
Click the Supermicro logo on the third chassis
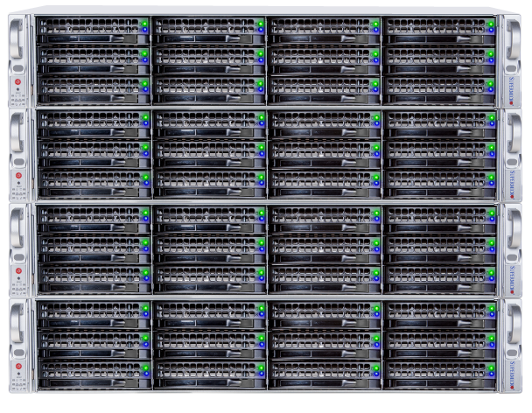(513, 280)
